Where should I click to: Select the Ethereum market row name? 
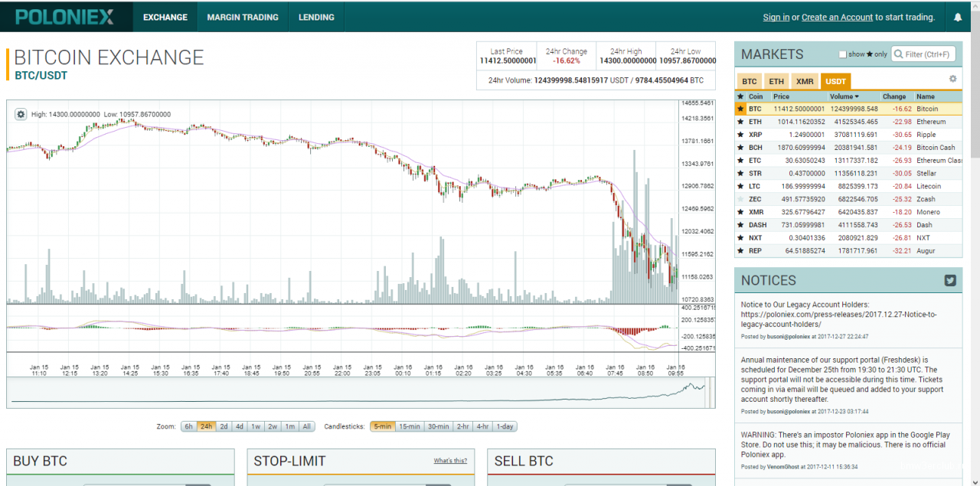pyautogui.click(x=931, y=122)
